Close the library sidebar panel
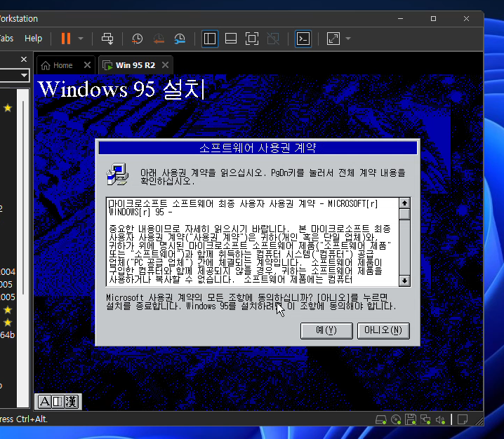This screenshot has width=504, height=439. point(24,60)
